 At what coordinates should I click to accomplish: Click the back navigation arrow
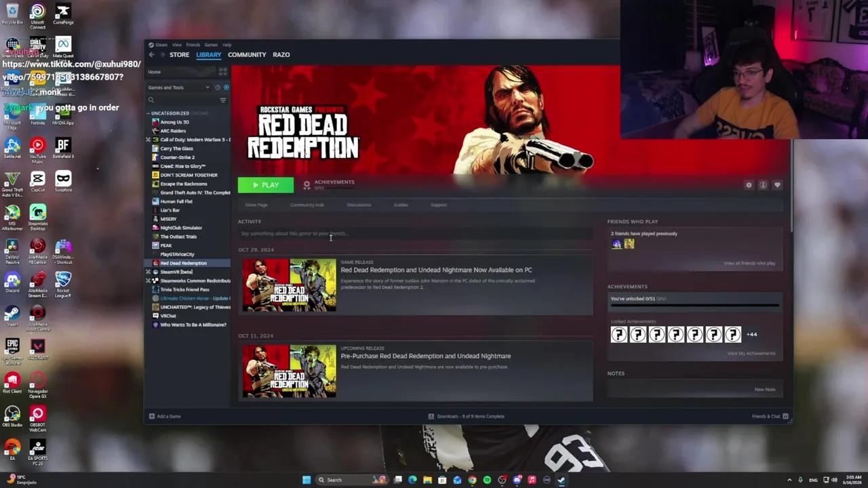[x=152, y=55]
